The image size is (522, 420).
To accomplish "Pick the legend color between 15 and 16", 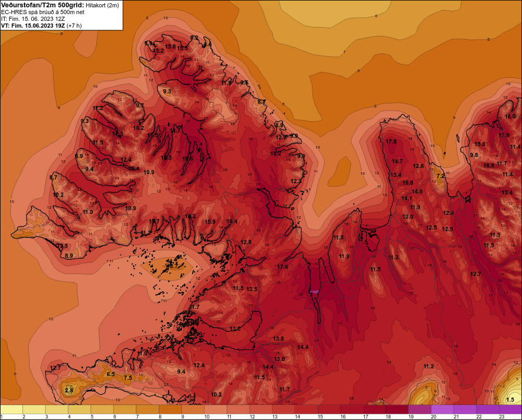I will (x=328, y=410).
